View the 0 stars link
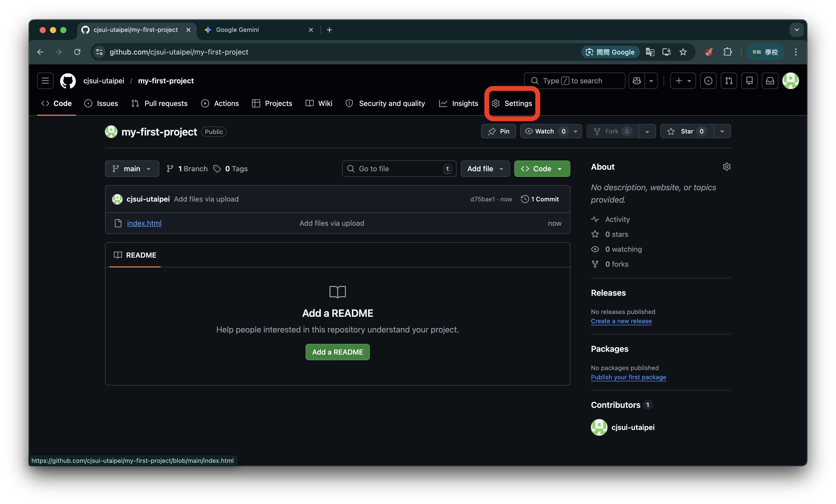 (610, 234)
